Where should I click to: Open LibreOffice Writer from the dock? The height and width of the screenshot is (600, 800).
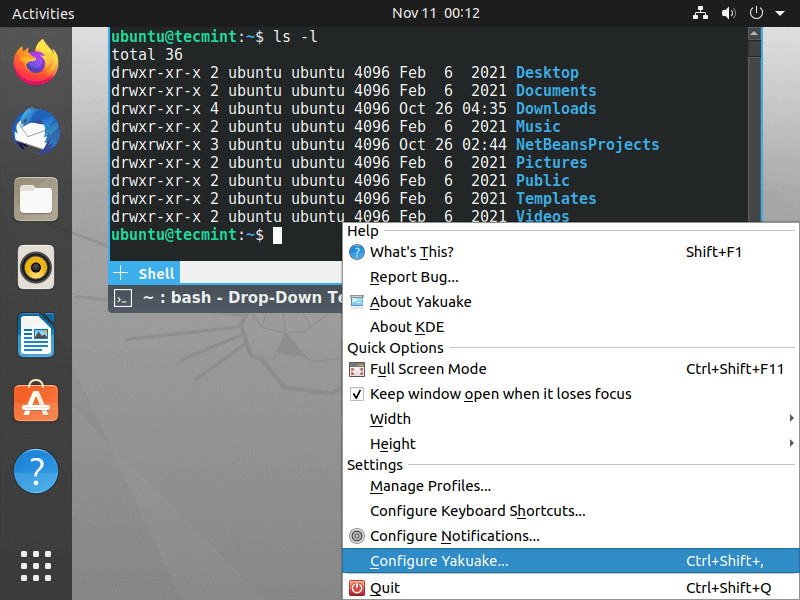click(x=36, y=335)
